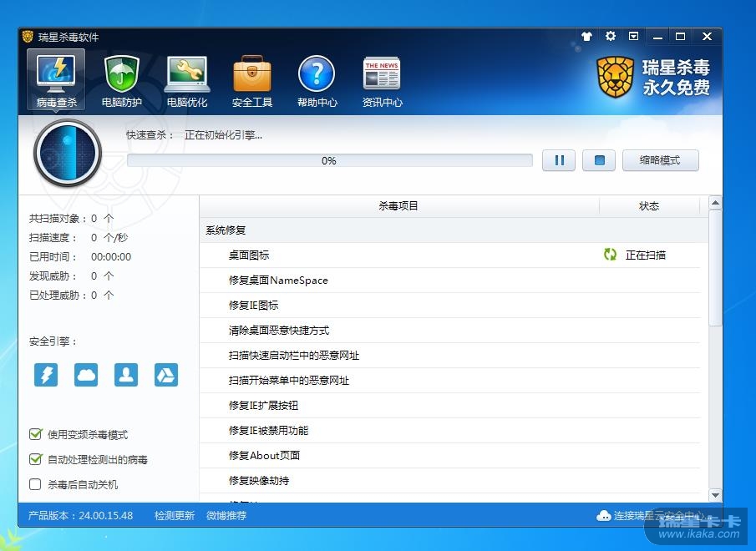The height and width of the screenshot is (551, 756).
Task: Click the cloud security engine icon
Action: pyautogui.click(x=86, y=375)
